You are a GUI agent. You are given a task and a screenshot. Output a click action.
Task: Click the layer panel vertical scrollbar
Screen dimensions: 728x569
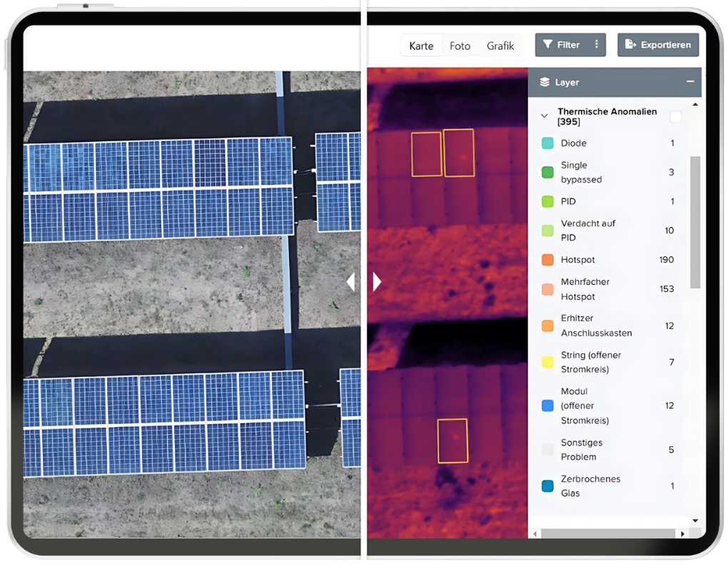point(695,221)
